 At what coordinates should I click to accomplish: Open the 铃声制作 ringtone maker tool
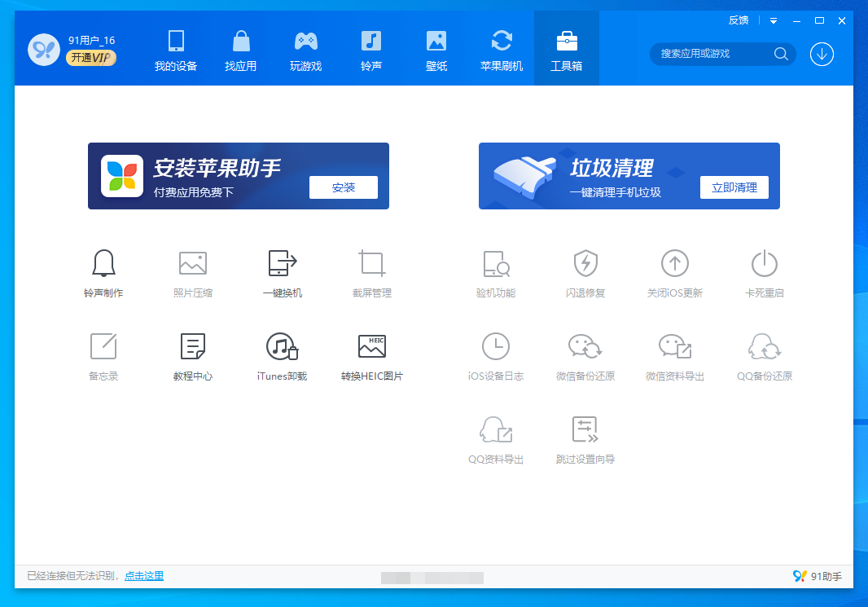click(x=103, y=264)
